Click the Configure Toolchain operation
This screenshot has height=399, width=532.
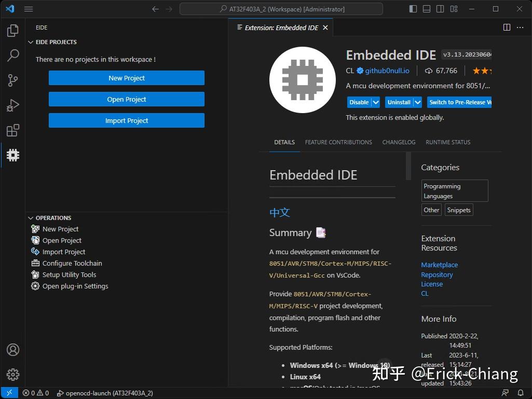[71, 263]
